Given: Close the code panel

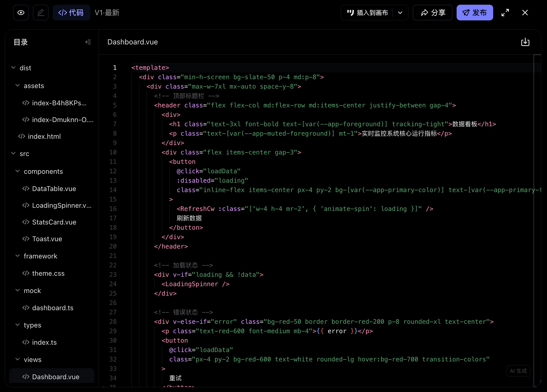Looking at the screenshot, I should [x=525, y=13].
